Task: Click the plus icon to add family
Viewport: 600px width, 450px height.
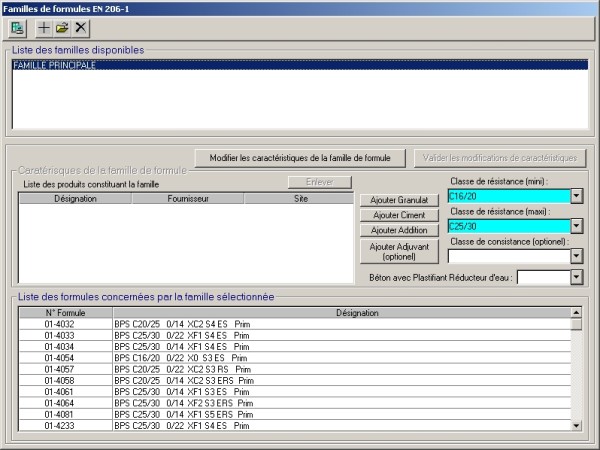Action: pyautogui.click(x=44, y=27)
